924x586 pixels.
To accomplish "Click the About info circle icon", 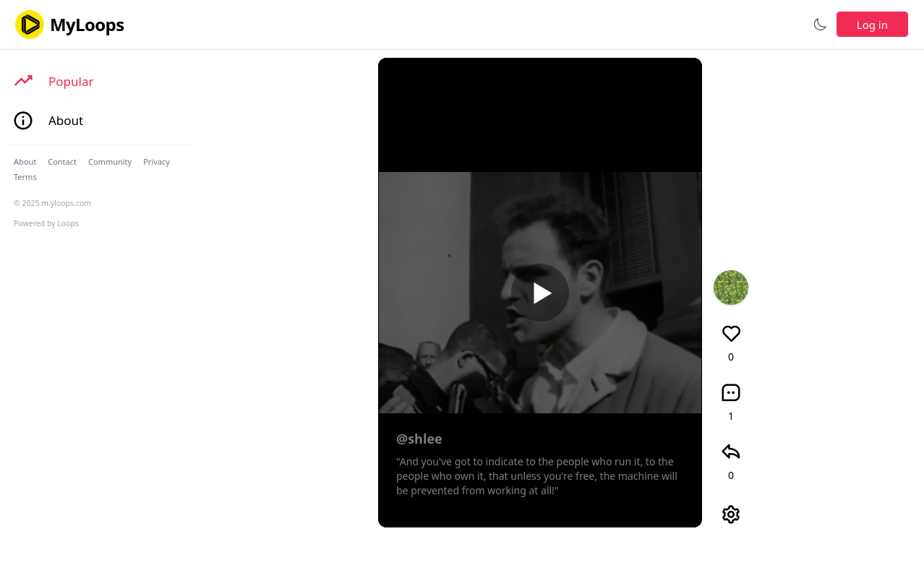I will tap(23, 121).
